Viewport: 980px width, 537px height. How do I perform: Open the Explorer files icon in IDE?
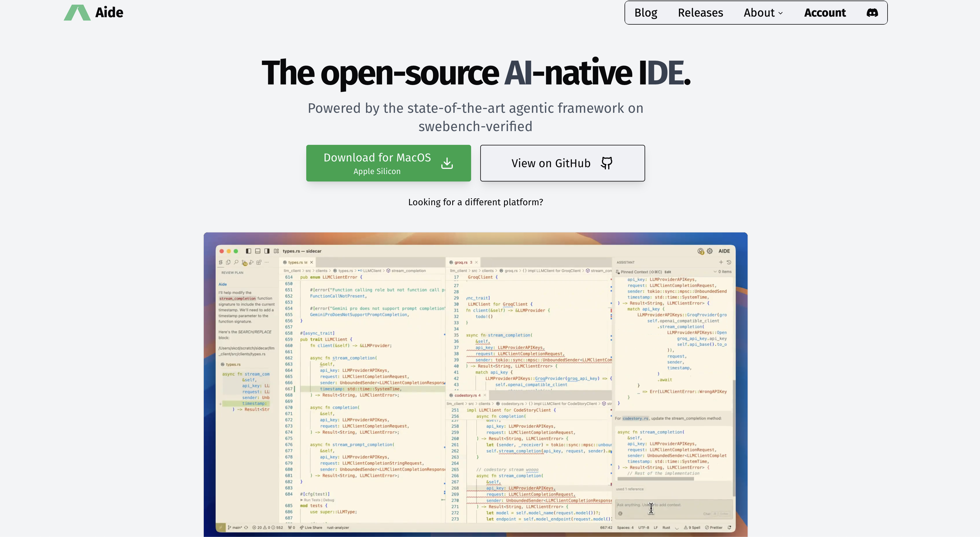point(228,262)
